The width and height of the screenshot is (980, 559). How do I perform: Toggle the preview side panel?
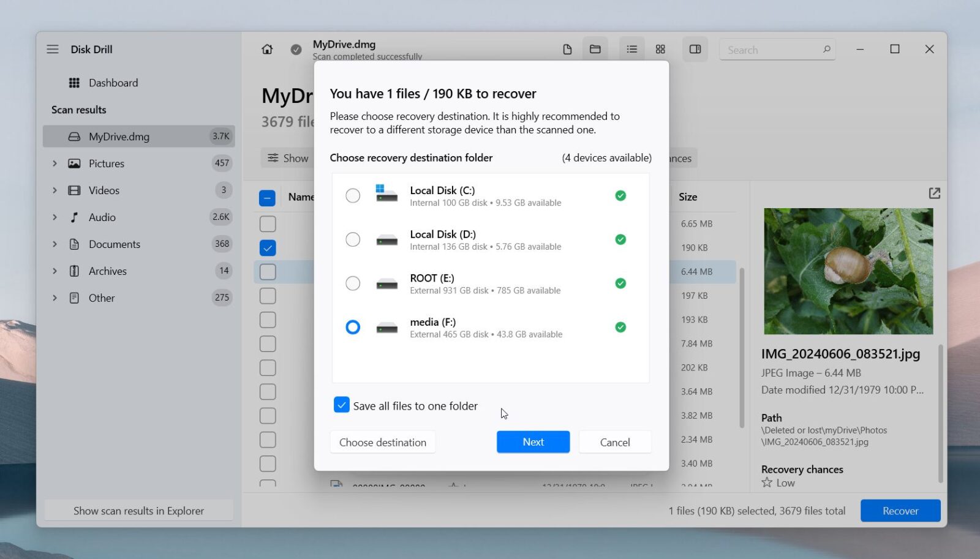[695, 49]
